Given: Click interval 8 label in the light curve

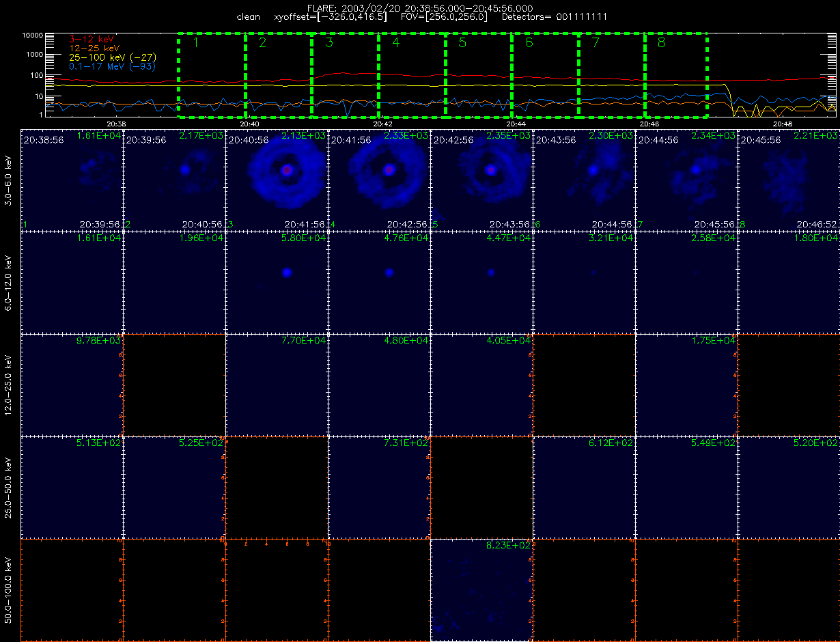Looking at the screenshot, I should point(661,43).
